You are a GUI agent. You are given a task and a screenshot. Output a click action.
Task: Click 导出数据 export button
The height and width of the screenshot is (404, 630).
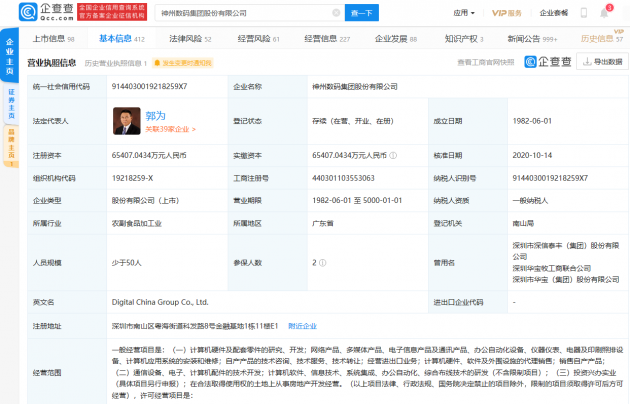click(x=602, y=61)
